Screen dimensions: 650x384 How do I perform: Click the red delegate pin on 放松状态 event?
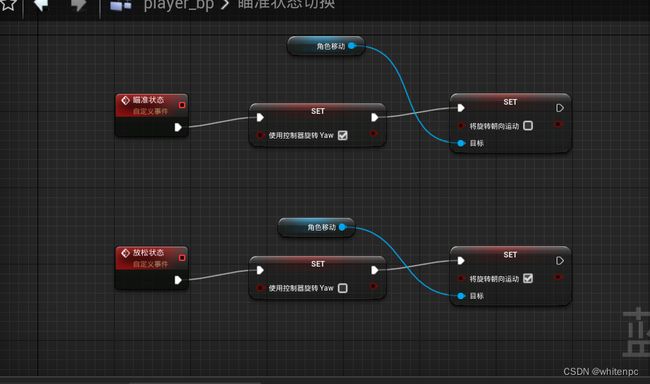click(182, 258)
